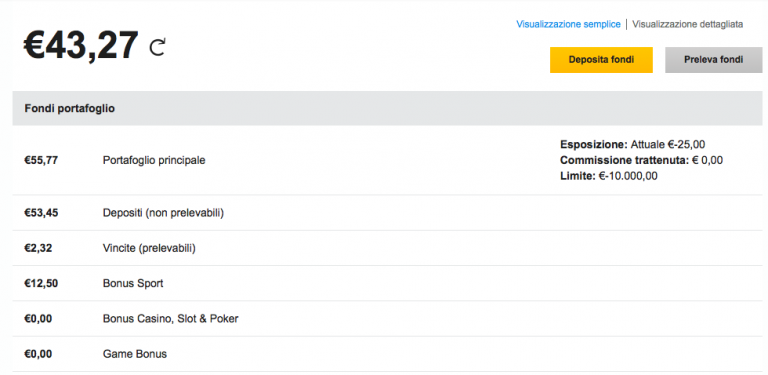768x375 pixels.
Task: Switch to Visualizzazione dettagliata view
Action: click(688, 24)
